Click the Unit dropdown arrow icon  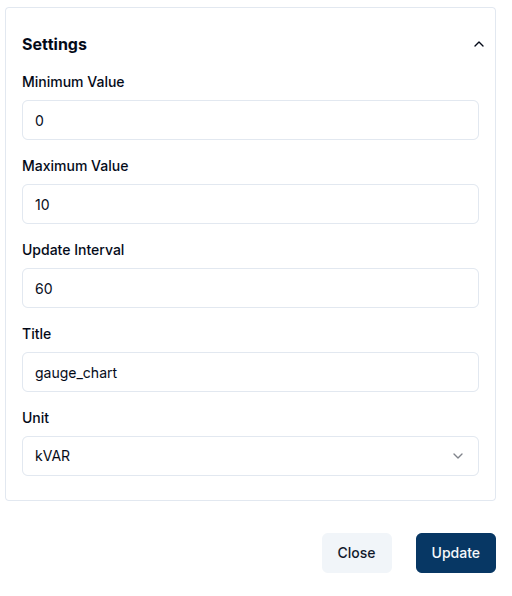pyautogui.click(x=458, y=456)
